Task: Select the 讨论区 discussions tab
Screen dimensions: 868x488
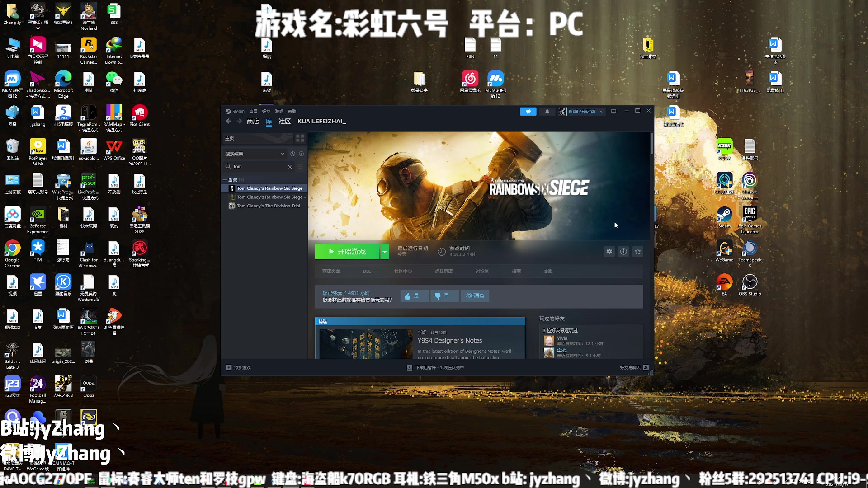Action: point(481,271)
